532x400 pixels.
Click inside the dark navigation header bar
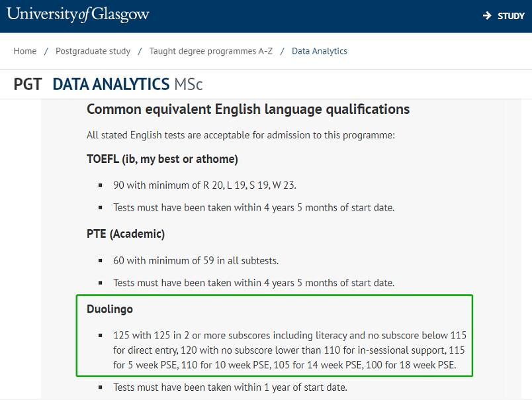[298, 15]
